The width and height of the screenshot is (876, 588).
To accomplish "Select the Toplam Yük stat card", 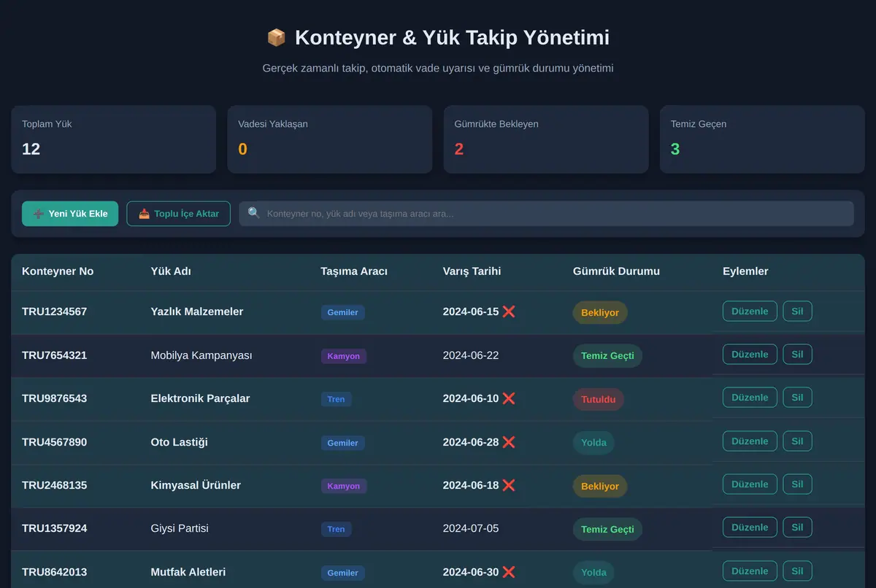I will pyautogui.click(x=113, y=139).
